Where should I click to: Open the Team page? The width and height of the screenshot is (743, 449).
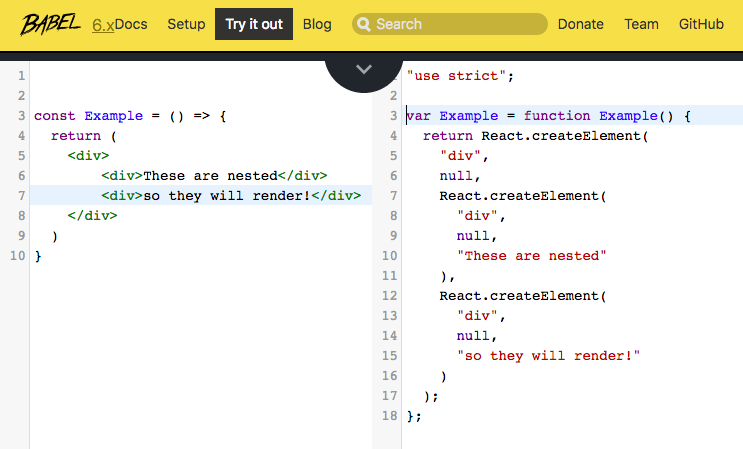click(x=641, y=24)
